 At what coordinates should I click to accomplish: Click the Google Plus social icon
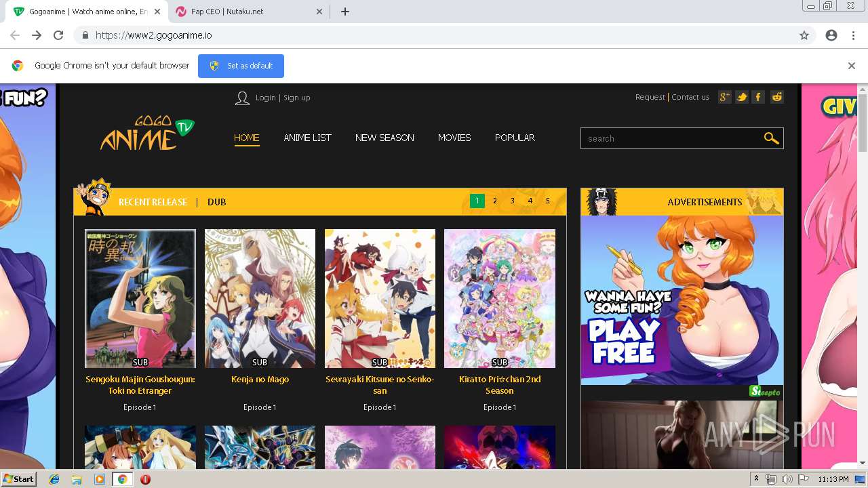[725, 97]
